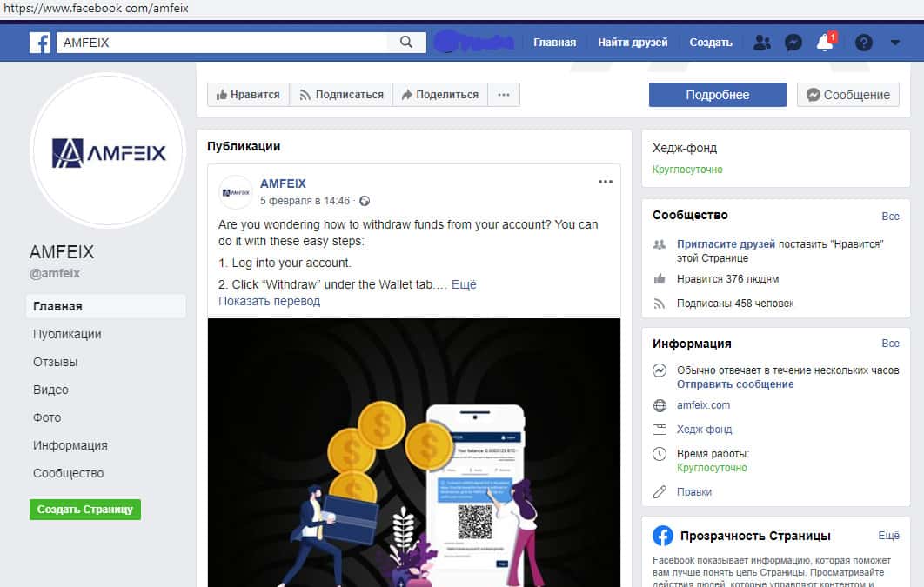This screenshot has height=587, width=924.
Task: Click green Создать Страницу button
Action: pos(85,510)
